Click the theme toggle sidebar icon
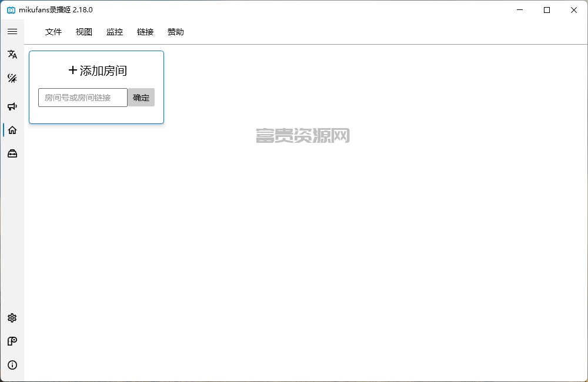Screen dimensions: 588x382 tap(12, 78)
